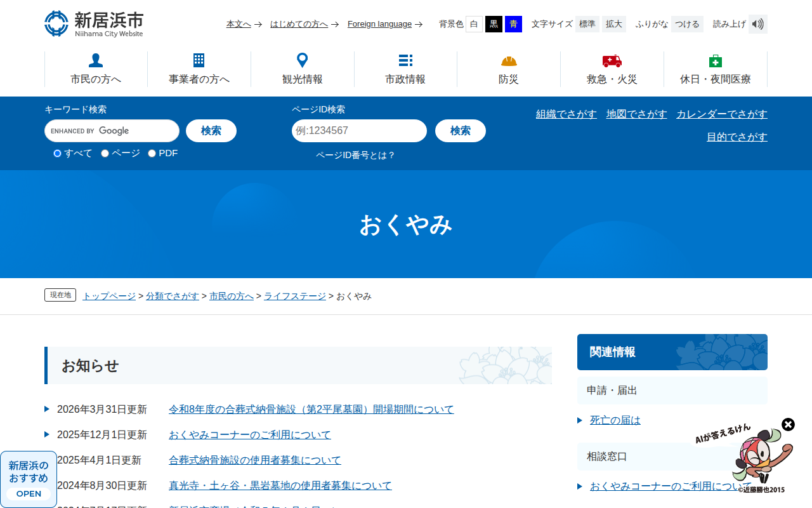
Task: Jump to 本文へ link
Action: (x=239, y=24)
